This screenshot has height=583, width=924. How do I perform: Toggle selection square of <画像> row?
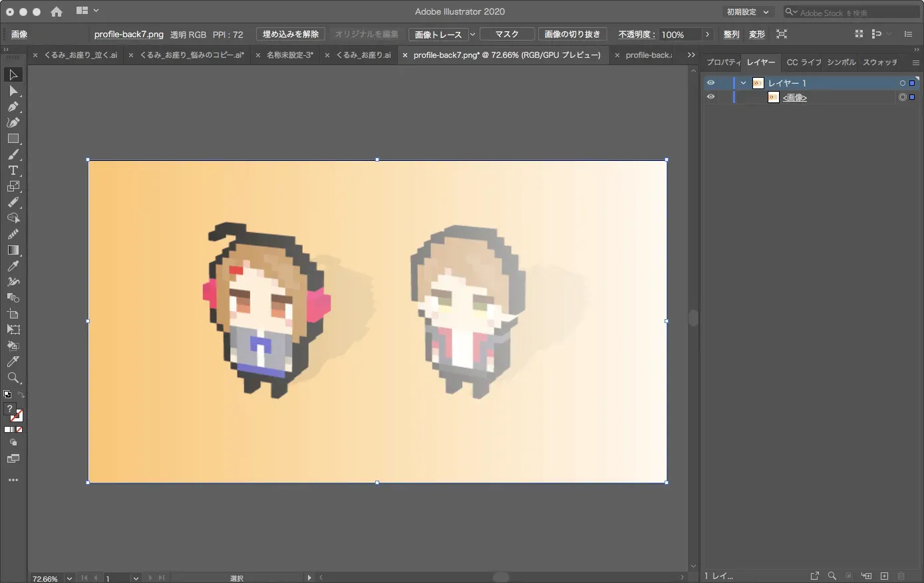[912, 97]
